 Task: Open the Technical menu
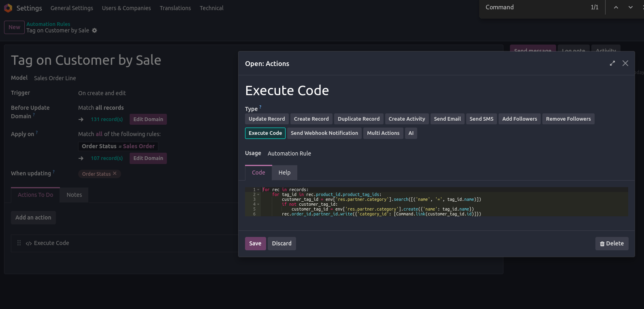coord(211,8)
